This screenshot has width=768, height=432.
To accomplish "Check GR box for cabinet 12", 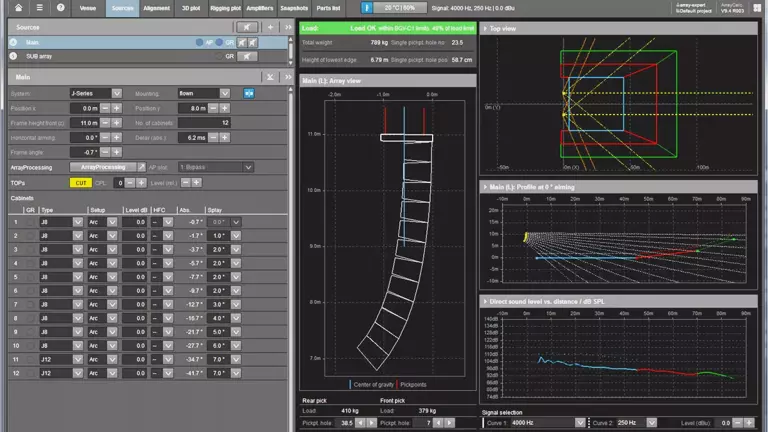I will 30,373.
